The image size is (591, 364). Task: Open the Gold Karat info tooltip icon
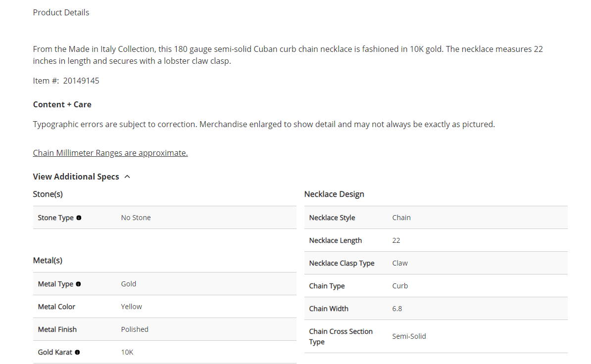tap(77, 352)
